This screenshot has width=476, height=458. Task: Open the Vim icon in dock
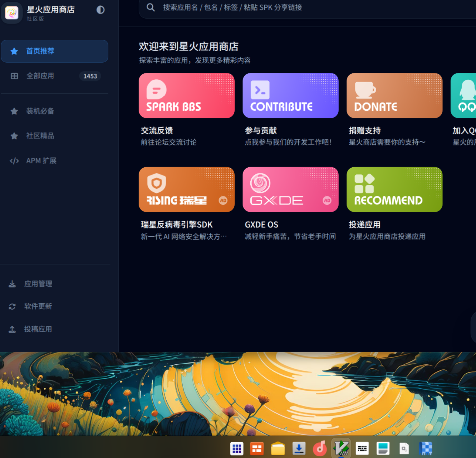[341, 448]
